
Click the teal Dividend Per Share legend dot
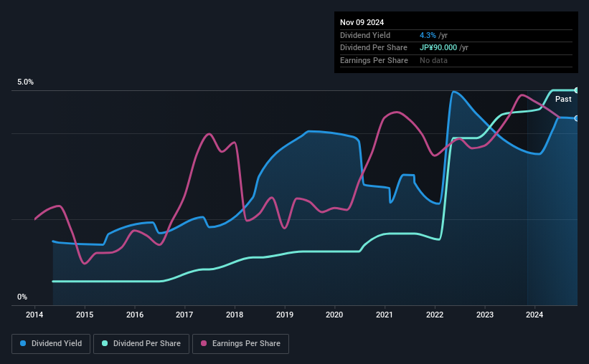tap(105, 343)
